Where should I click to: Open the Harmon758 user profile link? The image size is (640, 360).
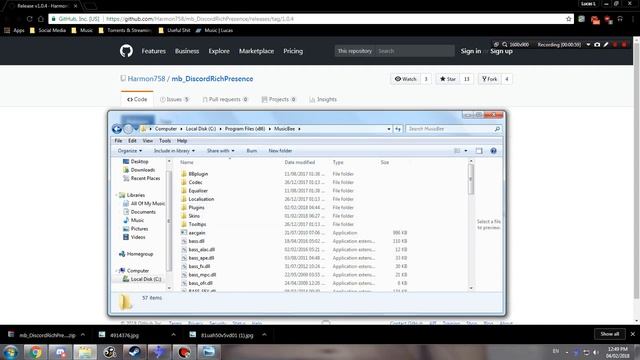(x=146, y=79)
